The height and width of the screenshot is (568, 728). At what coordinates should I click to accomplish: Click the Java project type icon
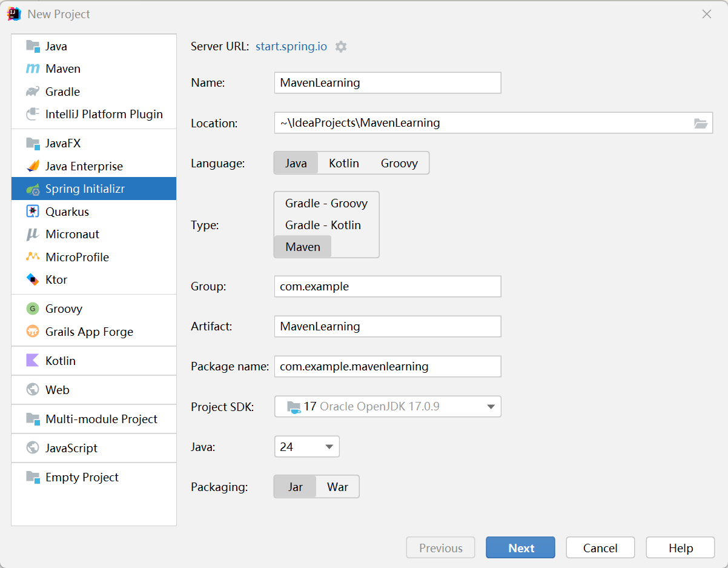[x=33, y=46]
